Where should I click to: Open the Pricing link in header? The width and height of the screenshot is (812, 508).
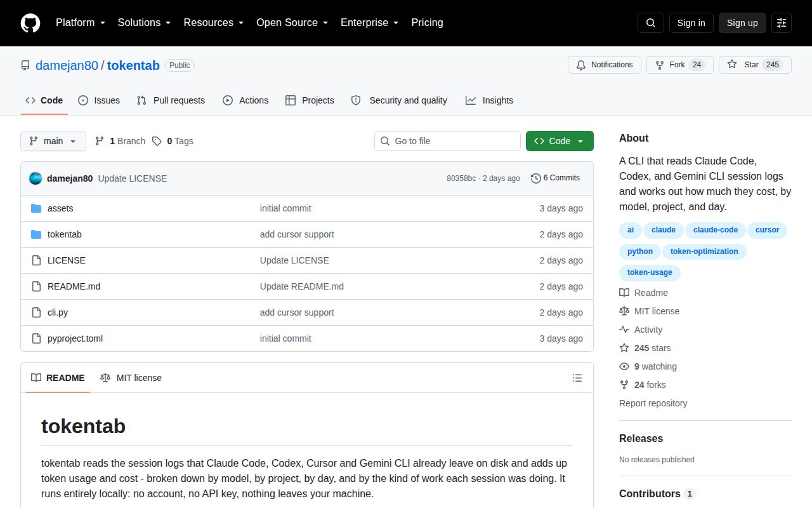tap(427, 23)
